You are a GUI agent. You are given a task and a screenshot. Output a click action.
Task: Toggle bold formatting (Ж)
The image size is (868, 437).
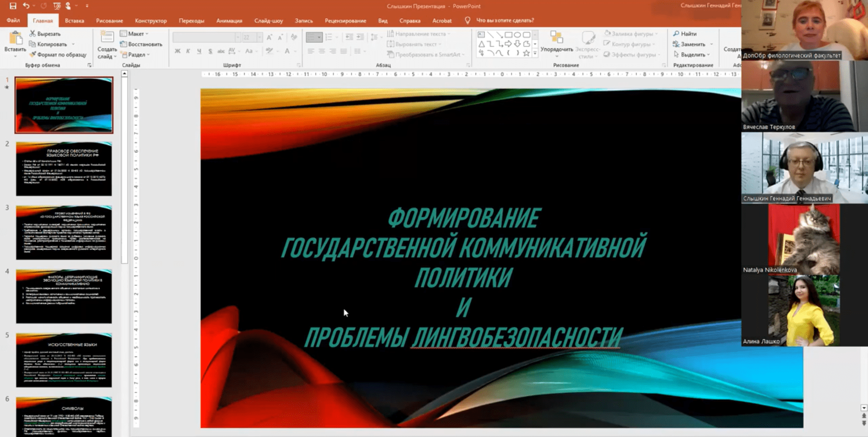click(x=178, y=51)
